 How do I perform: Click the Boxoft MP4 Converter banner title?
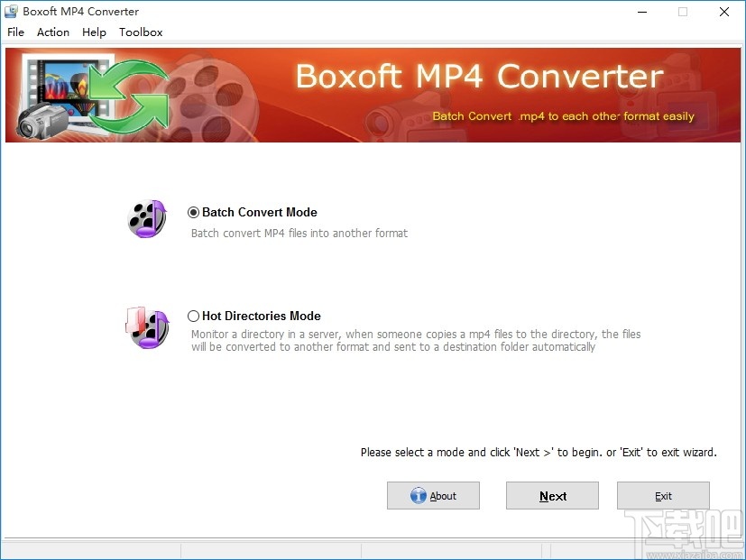click(x=478, y=77)
